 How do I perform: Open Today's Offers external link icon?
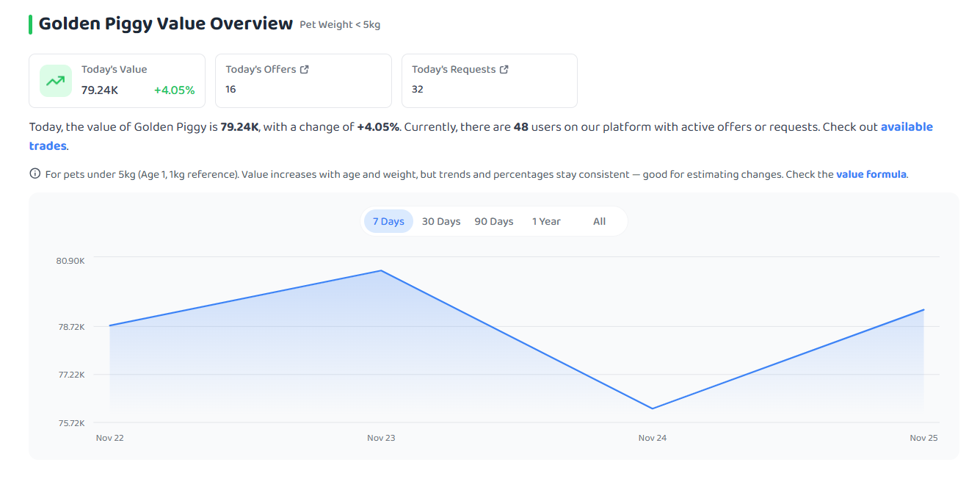(x=305, y=69)
